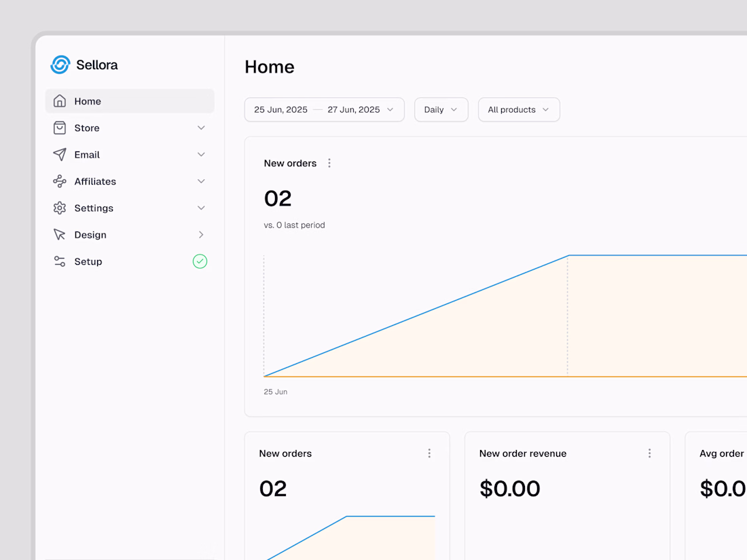747x560 pixels.
Task: Select the Setup menu item
Action: coord(130,261)
